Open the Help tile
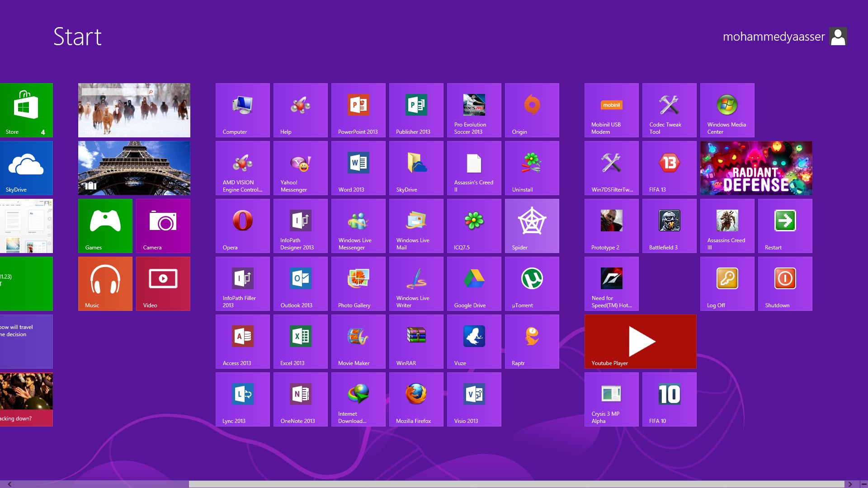Viewport: 868px width, 488px height. pyautogui.click(x=301, y=110)
